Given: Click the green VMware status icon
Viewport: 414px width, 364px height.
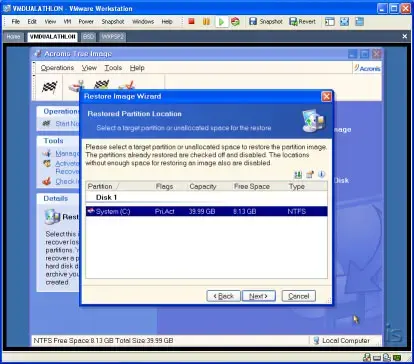Looking at the screenshot, I should [397, 358].
